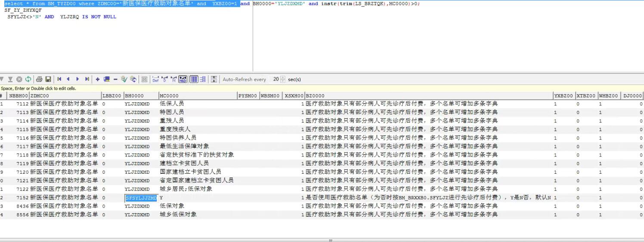Post edits with the checkmark icon
The image size is (644, 242).
(x=124, y=80)
